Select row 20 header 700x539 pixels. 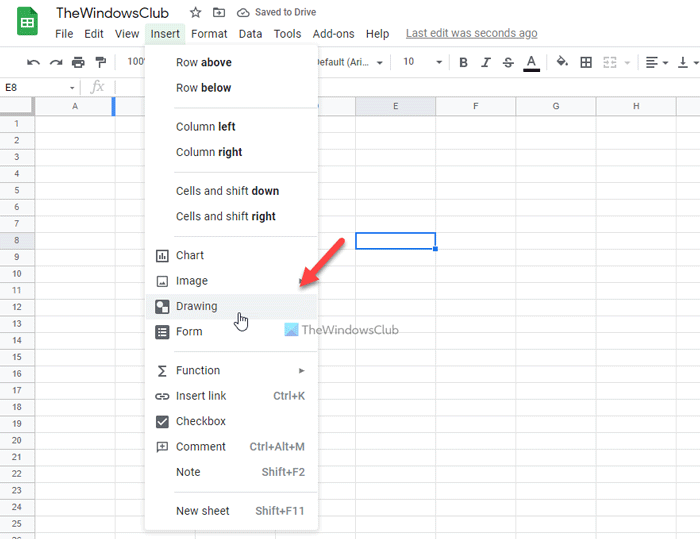click(x=17, y=440)
